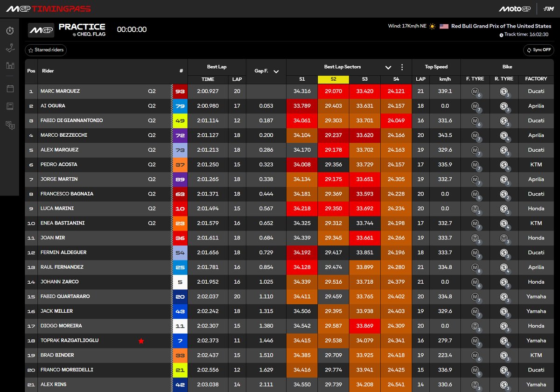Click top speed 279.7 for Razgatlioglu
560x392 pixels.
[445, 341]
